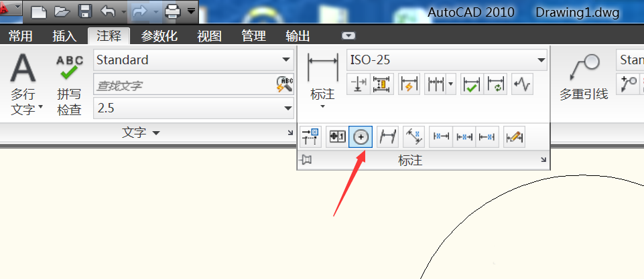Open the 2.5 text height dropdown
Screen dimensions: 644x279
[194, 108]
